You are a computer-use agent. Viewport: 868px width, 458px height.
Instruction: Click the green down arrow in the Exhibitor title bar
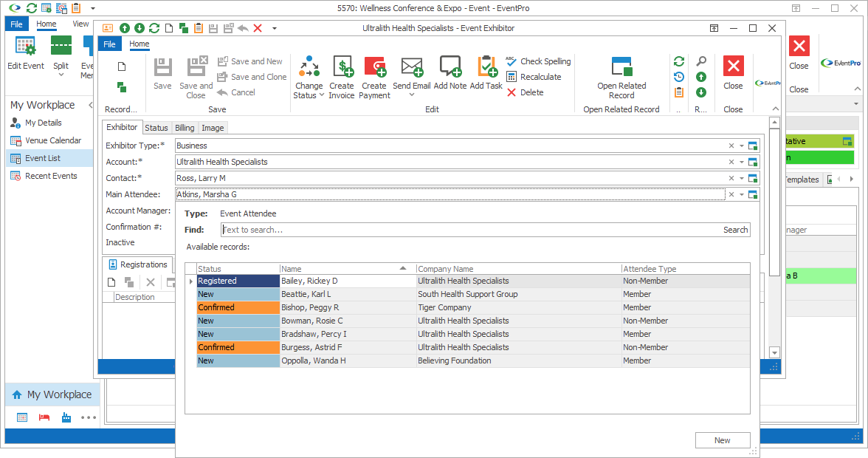pyautogui.click(x=139, y=28)
